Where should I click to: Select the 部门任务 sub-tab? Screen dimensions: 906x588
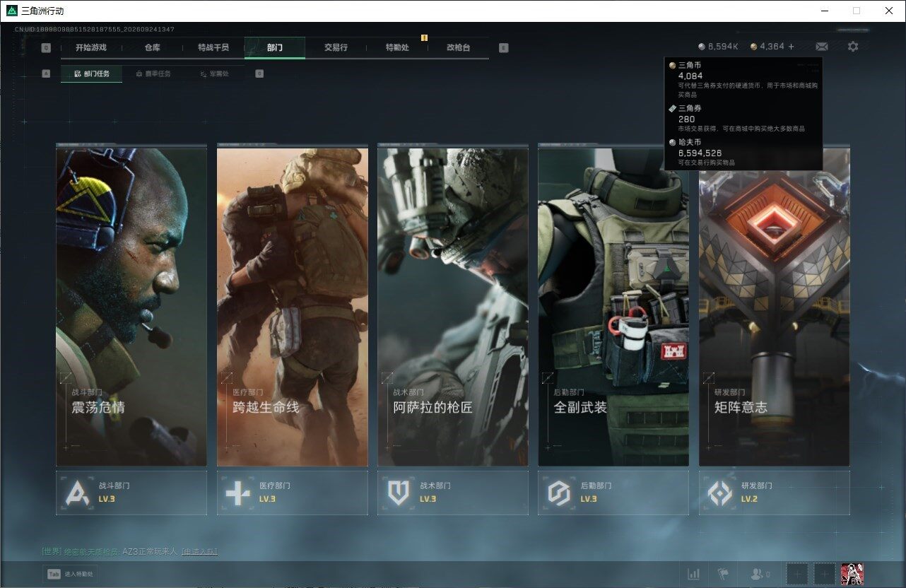[x=91, y=73]
